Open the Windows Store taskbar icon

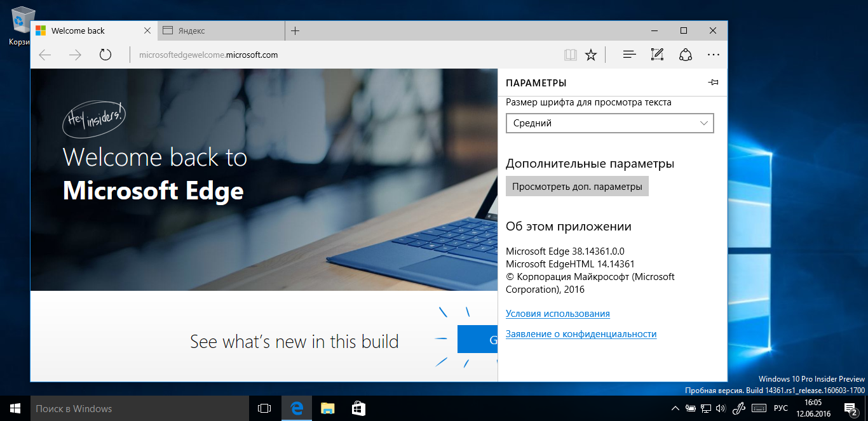pos(358,408)
